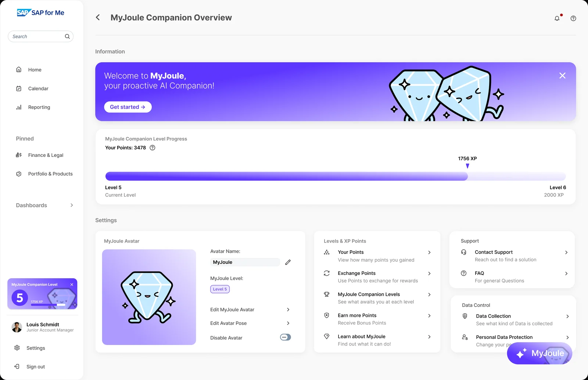Image resolution: width=588 pixels, height=380 pixels.
Task: Open Settings in sidebar
Action: tap(36, 348)
